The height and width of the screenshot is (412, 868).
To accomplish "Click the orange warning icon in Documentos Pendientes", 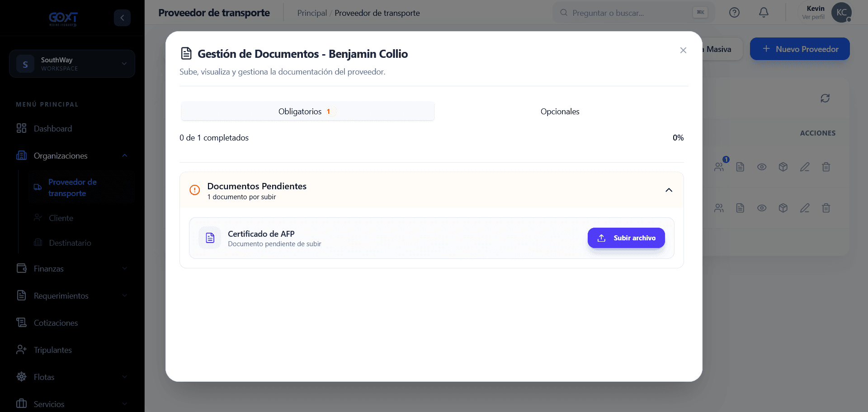I will point(194,190).
